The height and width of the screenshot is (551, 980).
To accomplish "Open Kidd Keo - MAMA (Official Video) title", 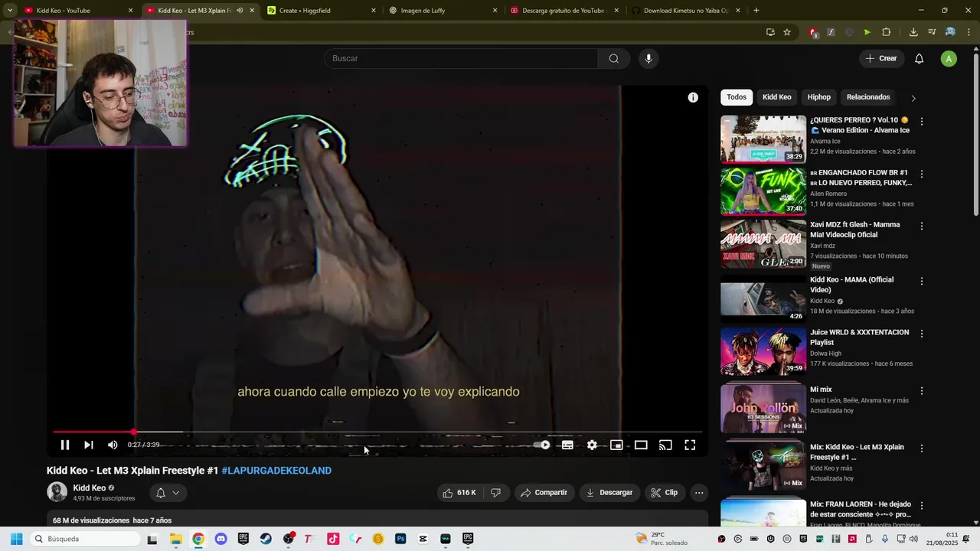I will tap(851, 285).
